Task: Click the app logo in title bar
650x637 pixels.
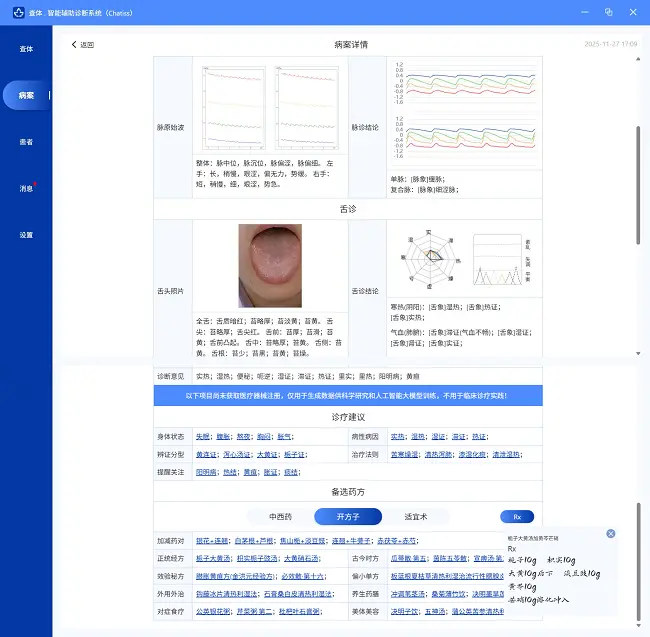Action: point(9,12)
